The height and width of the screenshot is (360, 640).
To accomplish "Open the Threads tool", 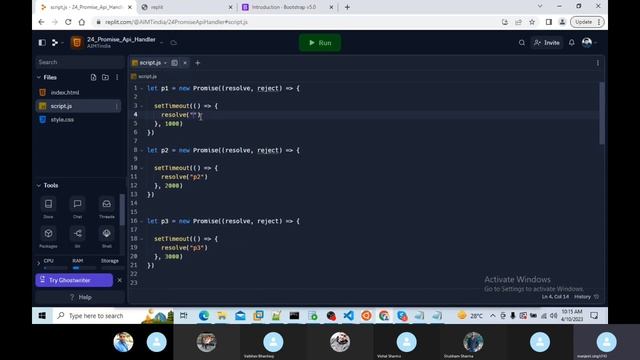I will click(107, 207).
